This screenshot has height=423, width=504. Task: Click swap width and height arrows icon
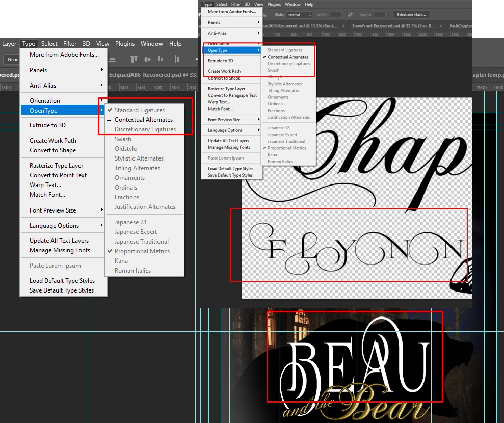350,15
